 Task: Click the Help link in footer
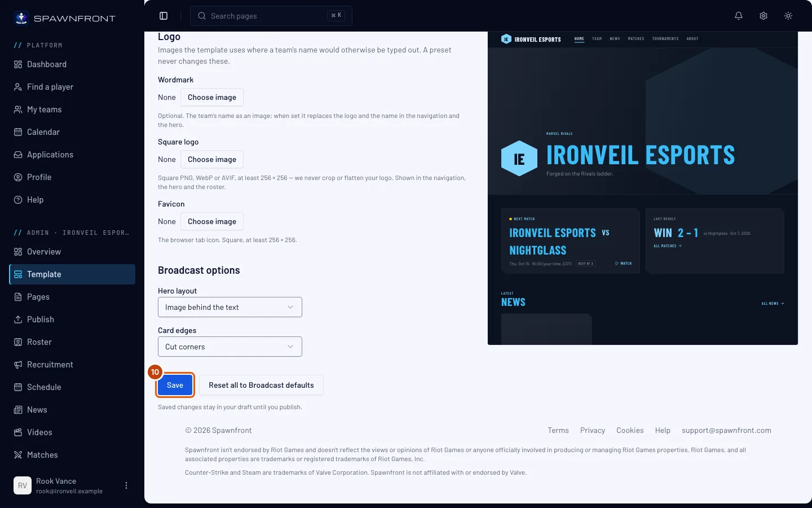(x=663, y=430)
